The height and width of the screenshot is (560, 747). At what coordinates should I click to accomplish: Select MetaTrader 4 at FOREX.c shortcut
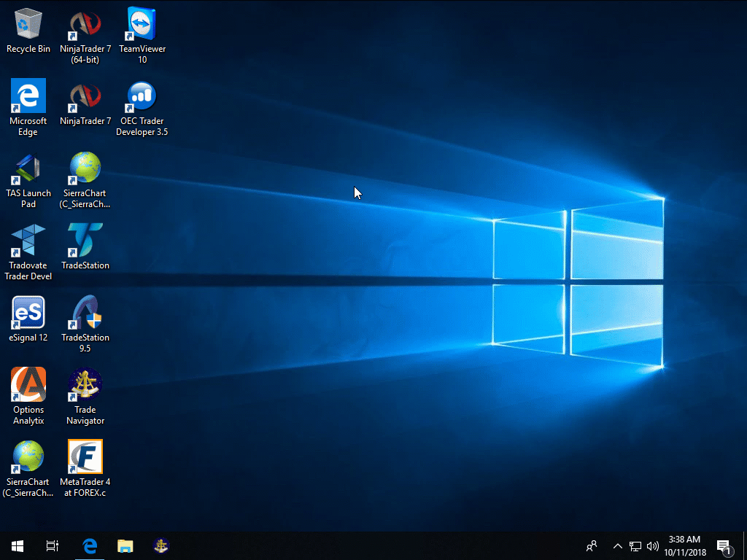click(x=85, y=470)
